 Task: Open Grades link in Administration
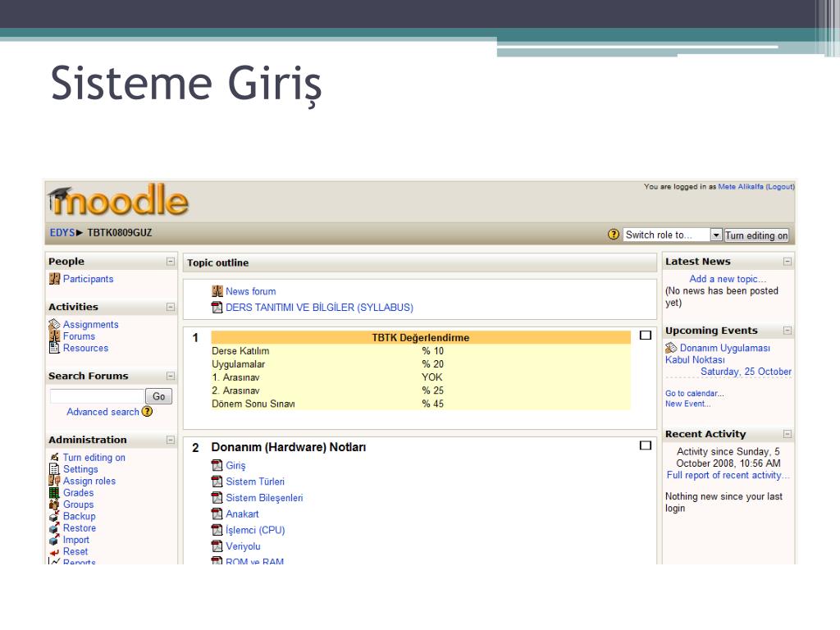pyautogui.click(x=78, y=492)
